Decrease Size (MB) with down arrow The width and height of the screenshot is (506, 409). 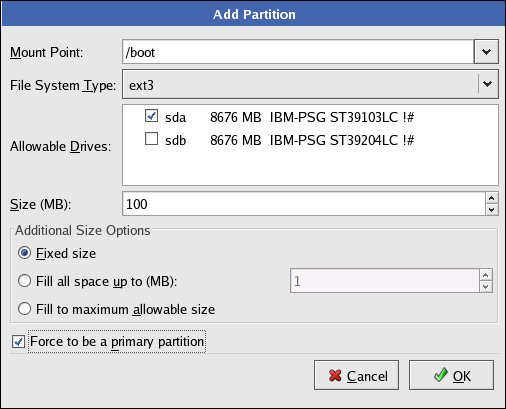pyautogui.click(x=492, y=210)
